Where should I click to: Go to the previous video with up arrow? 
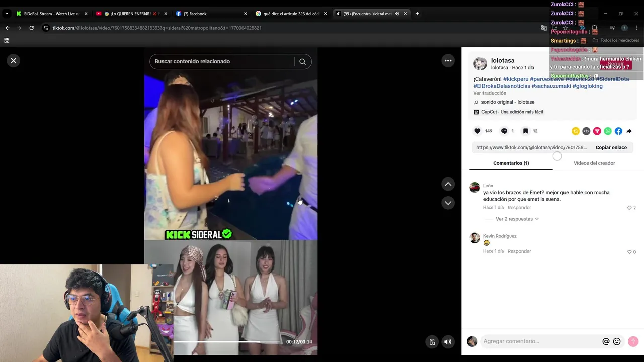tap(448, 184)
